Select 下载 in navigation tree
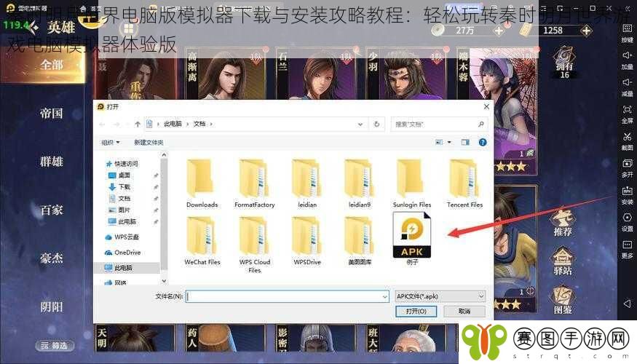The height and width of the screenshot is (364, 637). point(120,187)
